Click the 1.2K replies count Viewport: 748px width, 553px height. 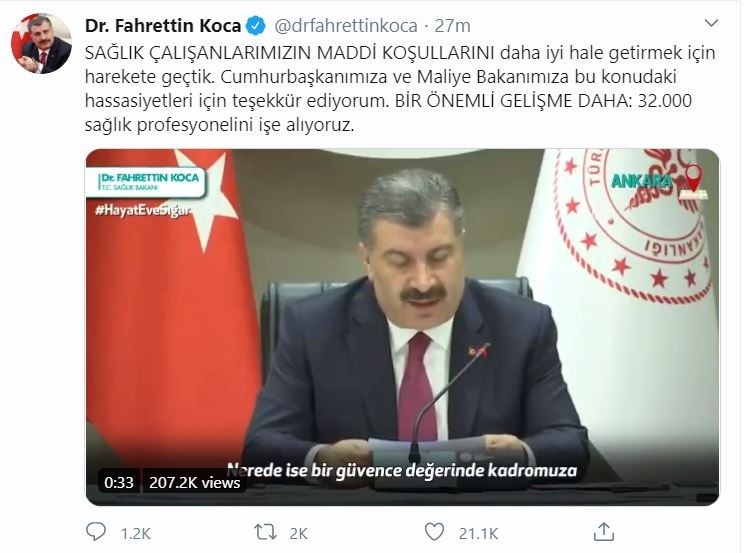[136, 533]
